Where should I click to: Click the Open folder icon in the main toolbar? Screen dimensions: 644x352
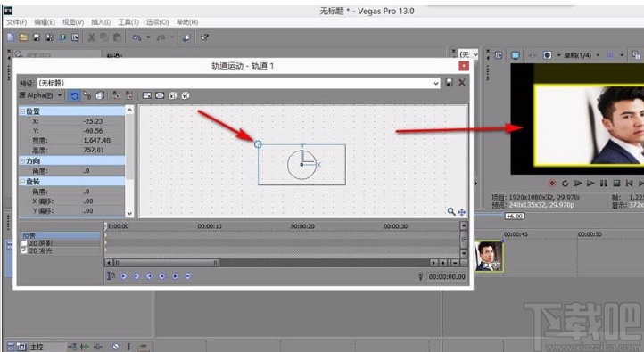(24, 37)
